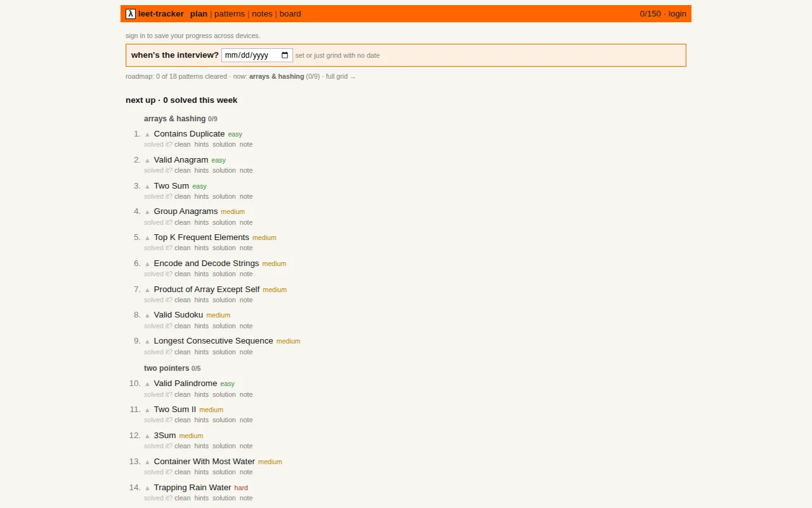Viewport: 812px width, 508px height.
Task: Open the full grid roadmap link
Action: coord(341,76)
